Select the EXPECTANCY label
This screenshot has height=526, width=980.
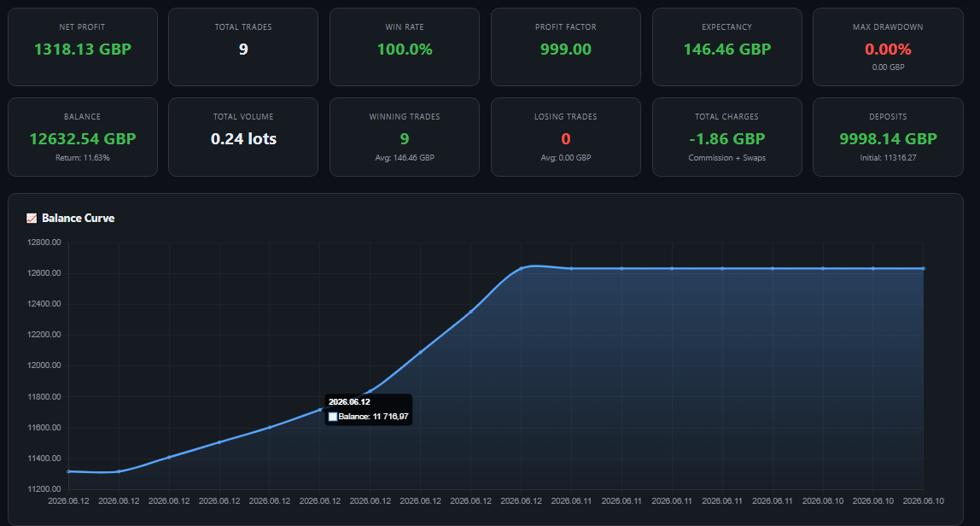click(726, 26)
